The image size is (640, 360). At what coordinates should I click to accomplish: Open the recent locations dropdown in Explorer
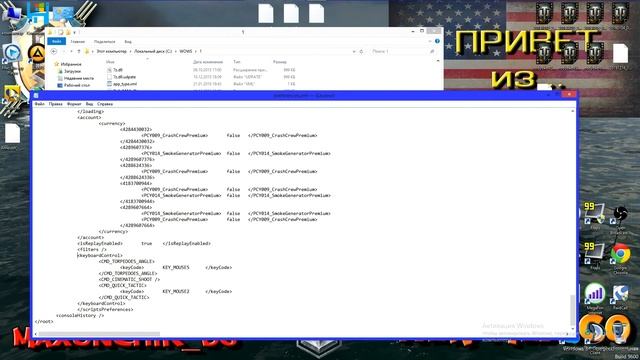click(x=71, y=51)
